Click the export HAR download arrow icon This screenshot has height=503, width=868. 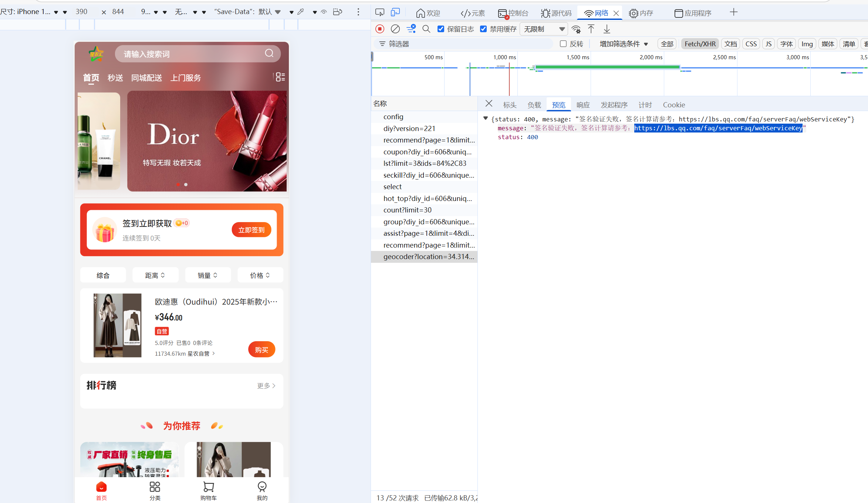point(607,29)
